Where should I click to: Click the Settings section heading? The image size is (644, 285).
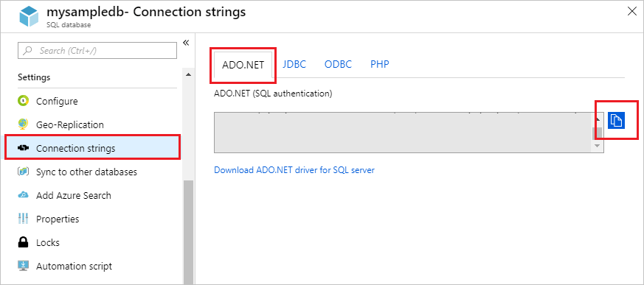(34, 77)
